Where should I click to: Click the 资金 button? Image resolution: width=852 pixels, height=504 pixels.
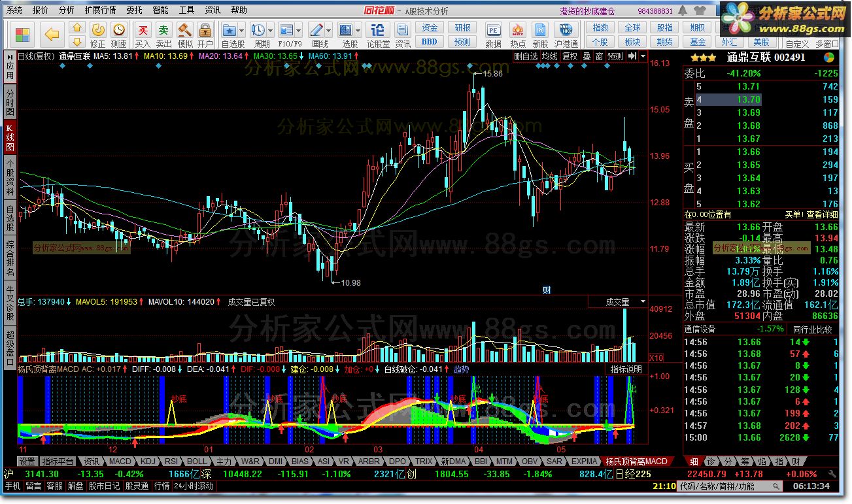pyautogui.click(x=430, y=28)
